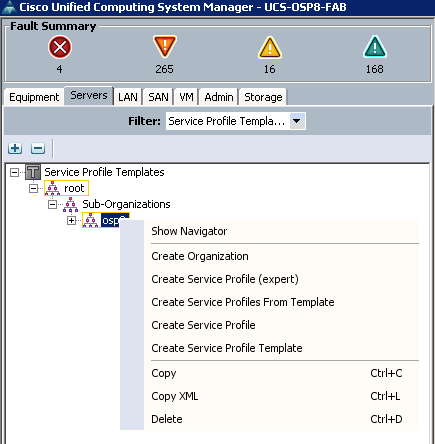Select the Sub-Organizations tree label
Image resolution: width=435 pixels, height=444 pixels.
[x=126, y=204]
